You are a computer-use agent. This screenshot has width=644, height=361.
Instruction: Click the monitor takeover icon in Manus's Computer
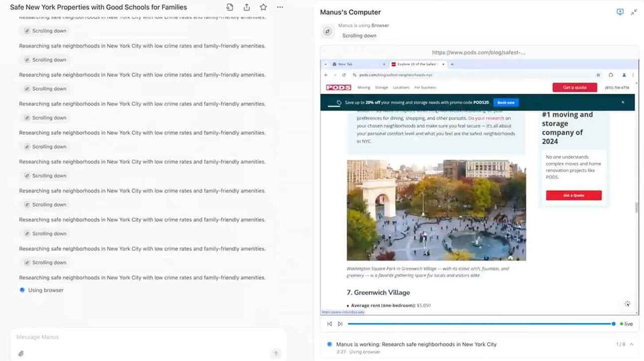(x=620, y=12)
